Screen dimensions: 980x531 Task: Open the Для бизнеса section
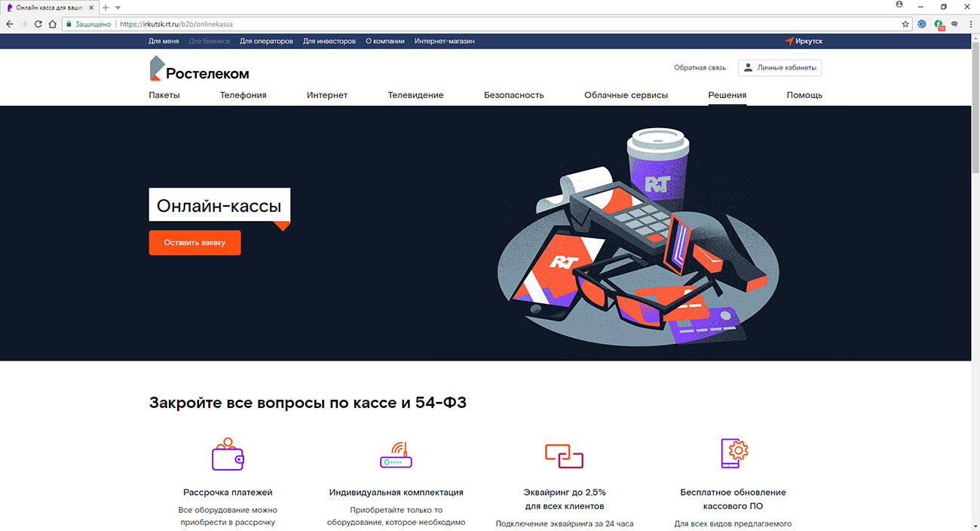[x=210, y=41]
